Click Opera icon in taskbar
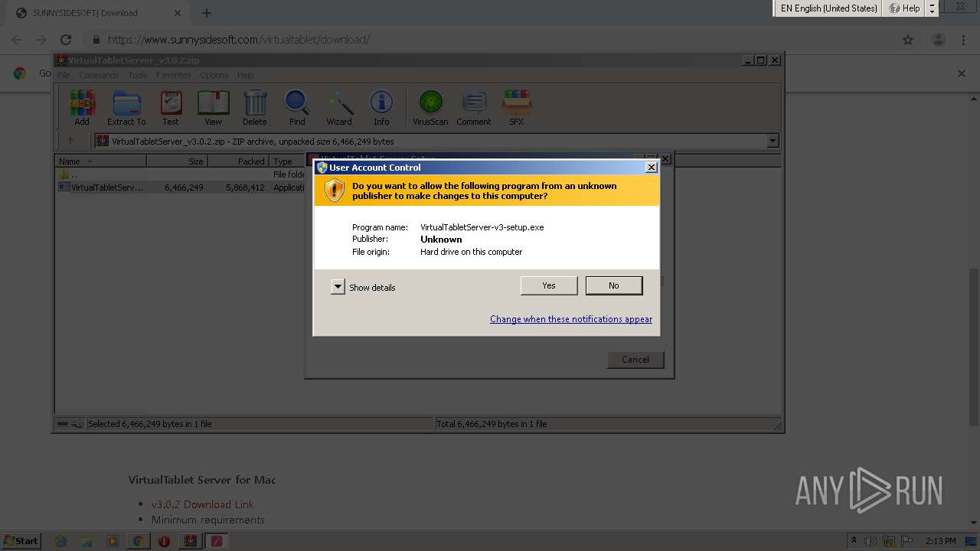Viewport: 980px width, 551px height. (x=164, y=541)
